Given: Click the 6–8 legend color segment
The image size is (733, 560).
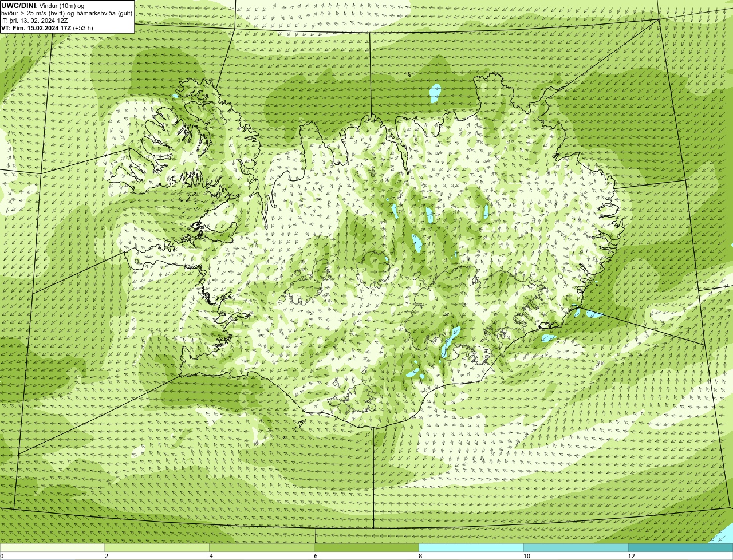Looking at the screenshot, I should 366,547.
